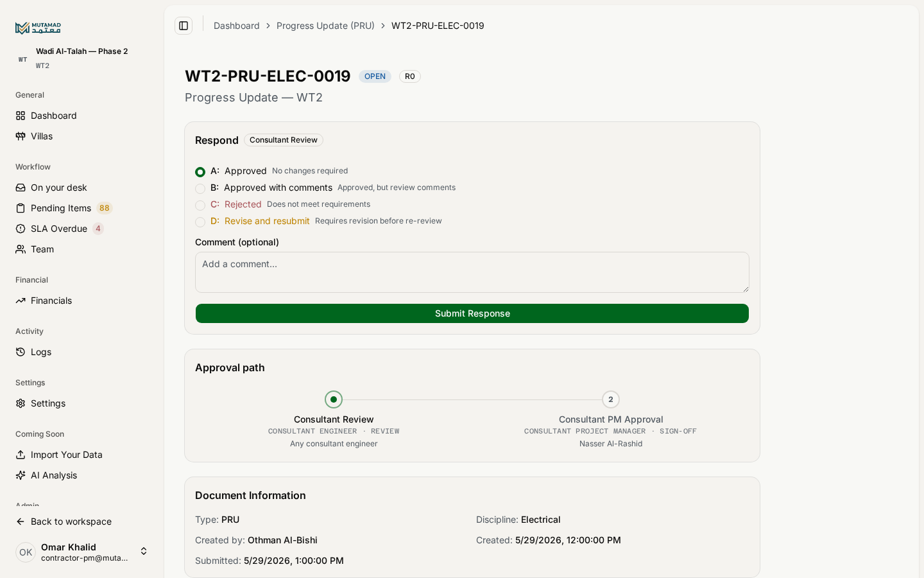Open Wadi Al-Talah Phase 2 project selector
924x578 pixels.
pyautogui.click(x=82, y=58)
